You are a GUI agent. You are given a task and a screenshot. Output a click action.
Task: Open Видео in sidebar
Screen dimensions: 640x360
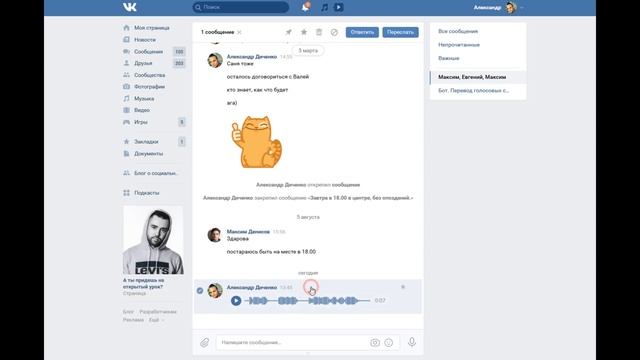(x=142, y=110)
